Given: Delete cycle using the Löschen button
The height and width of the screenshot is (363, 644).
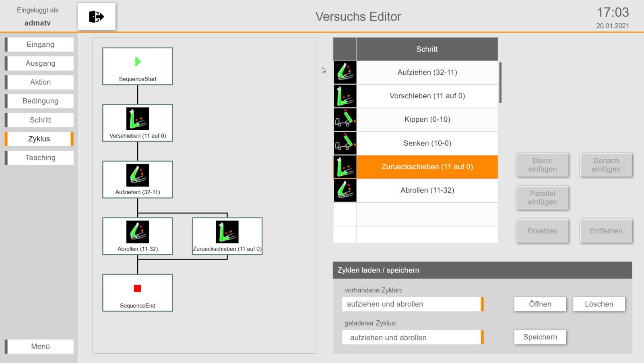Looking at the screenshot, I should pyautogui.click(x=599, y=304).
